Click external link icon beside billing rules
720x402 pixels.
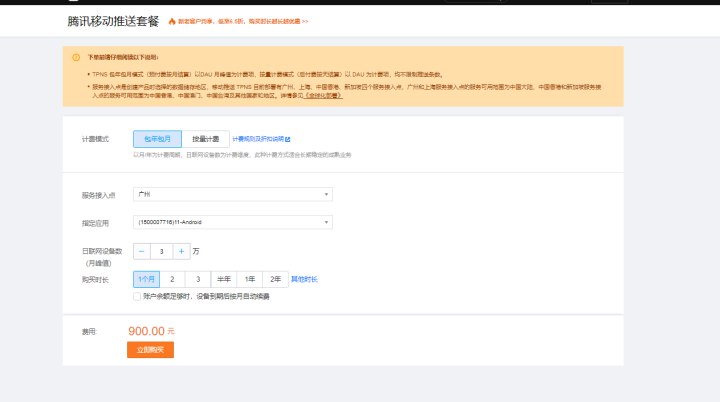point(288,139)
